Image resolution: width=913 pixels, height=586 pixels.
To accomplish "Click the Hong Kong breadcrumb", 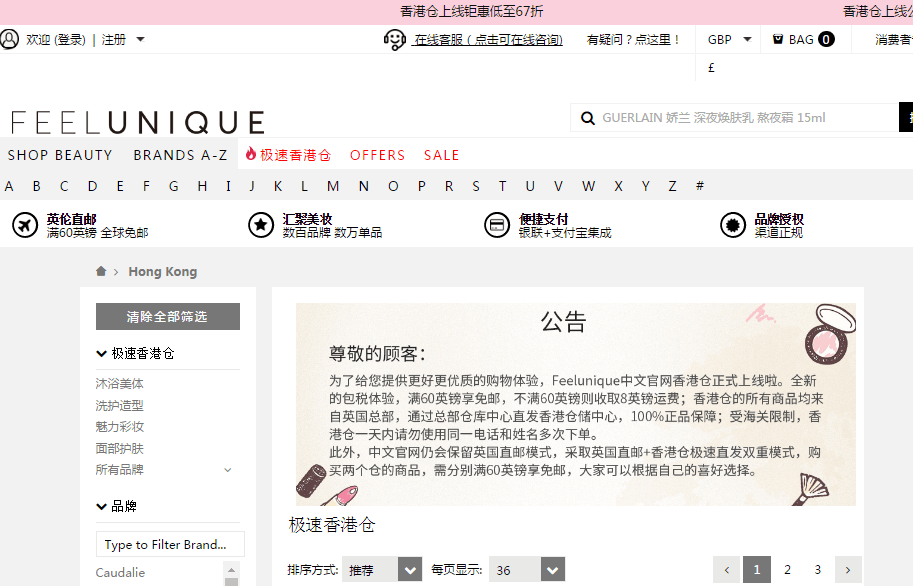I will click(x=162, y=271).
